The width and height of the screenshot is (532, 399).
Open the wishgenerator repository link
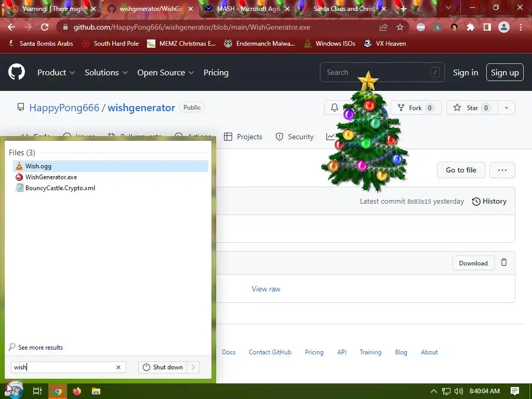[x=141, y=108]
